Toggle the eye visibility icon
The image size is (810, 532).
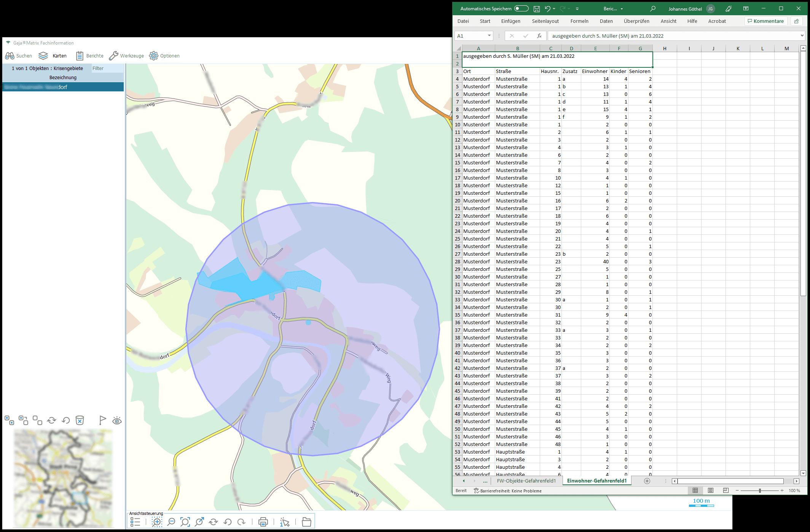pyautogui.click(x=117, y=421)
